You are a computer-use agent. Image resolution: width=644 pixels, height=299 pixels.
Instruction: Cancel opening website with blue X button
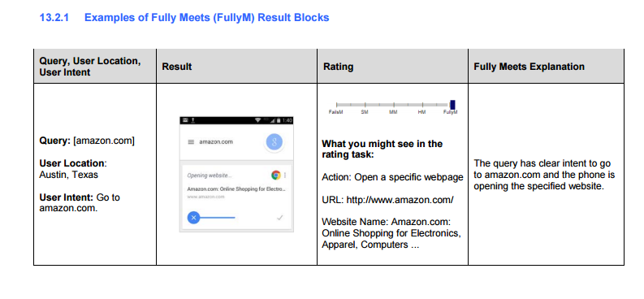193,218
